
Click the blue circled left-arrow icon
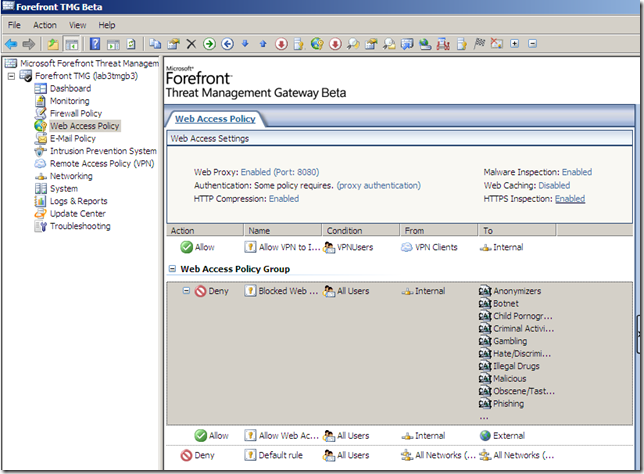227,44
